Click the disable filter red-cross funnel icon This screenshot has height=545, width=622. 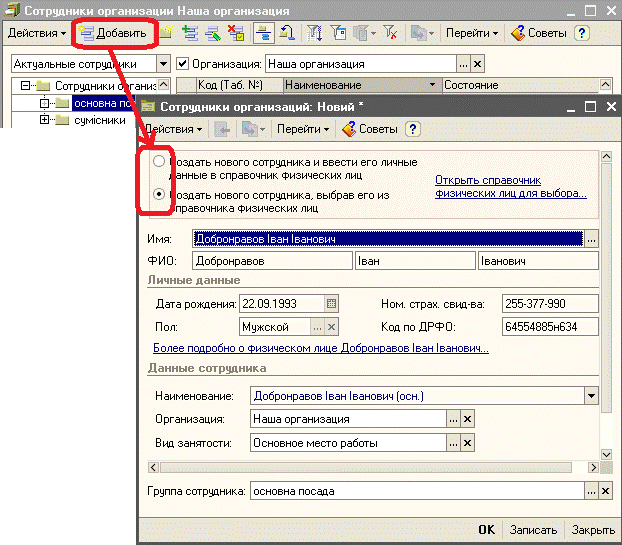[390, 33]
